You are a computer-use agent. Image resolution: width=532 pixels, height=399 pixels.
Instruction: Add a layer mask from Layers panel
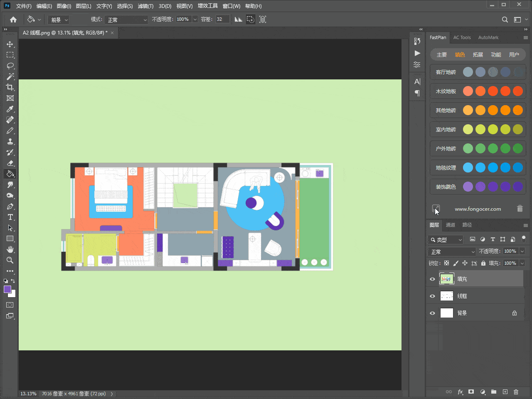(471, 392)
